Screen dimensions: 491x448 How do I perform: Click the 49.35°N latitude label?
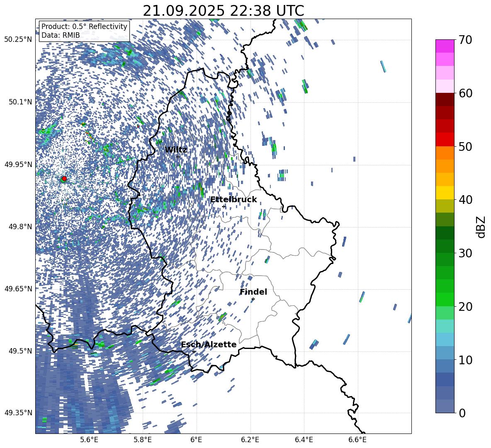coord(18,413)
